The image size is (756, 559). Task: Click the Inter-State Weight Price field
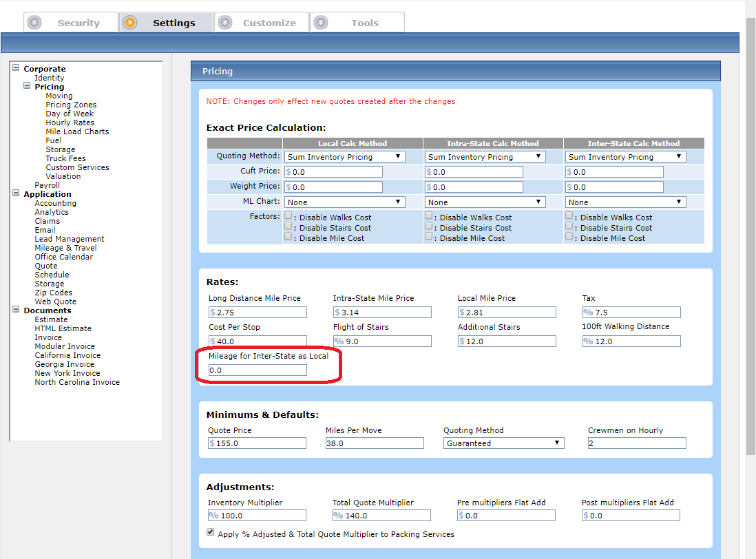coord(613,187)
